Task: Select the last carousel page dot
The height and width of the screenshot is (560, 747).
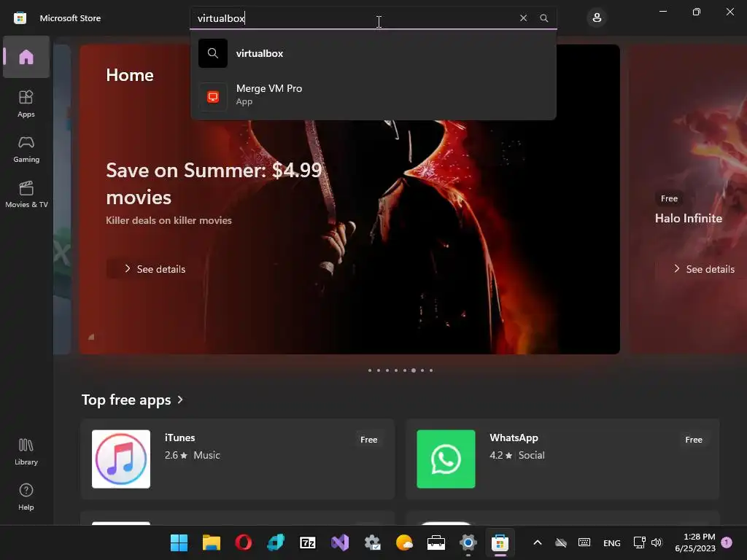Action: coord(431,370)
